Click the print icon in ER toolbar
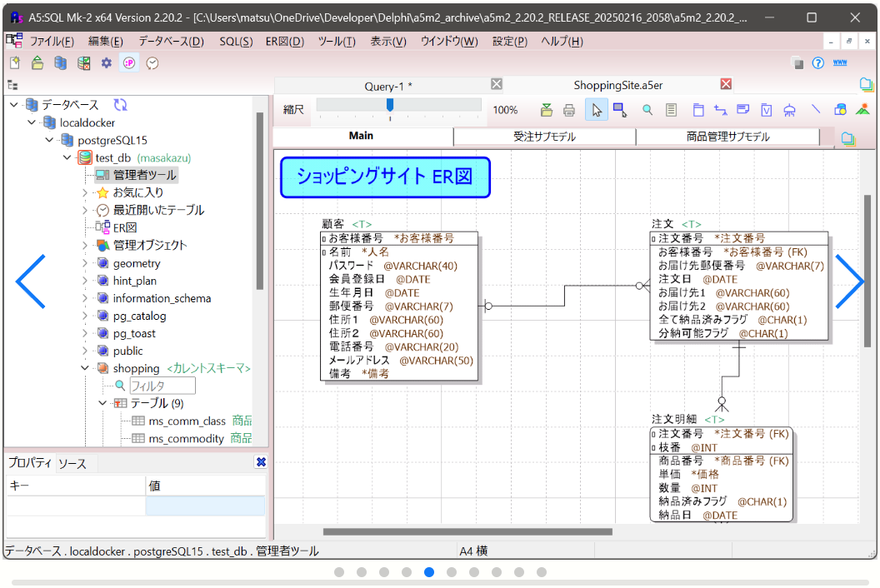 coord(569,110)
